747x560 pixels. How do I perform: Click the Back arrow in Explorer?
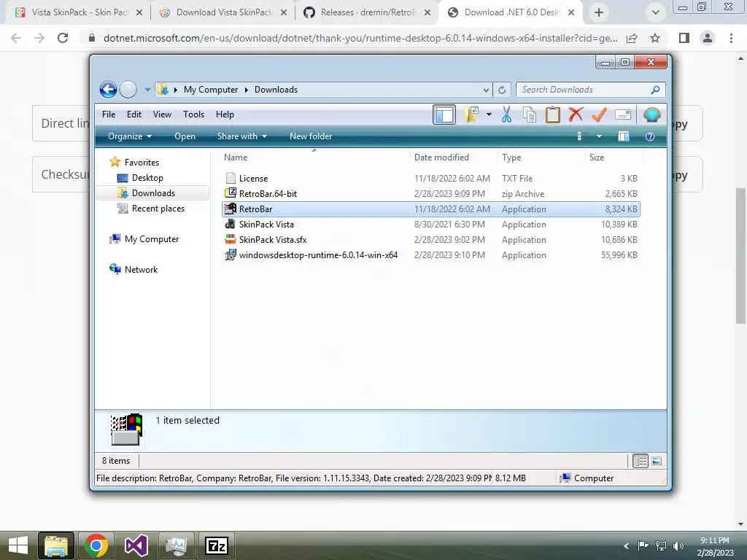click(x=108, y=90)
